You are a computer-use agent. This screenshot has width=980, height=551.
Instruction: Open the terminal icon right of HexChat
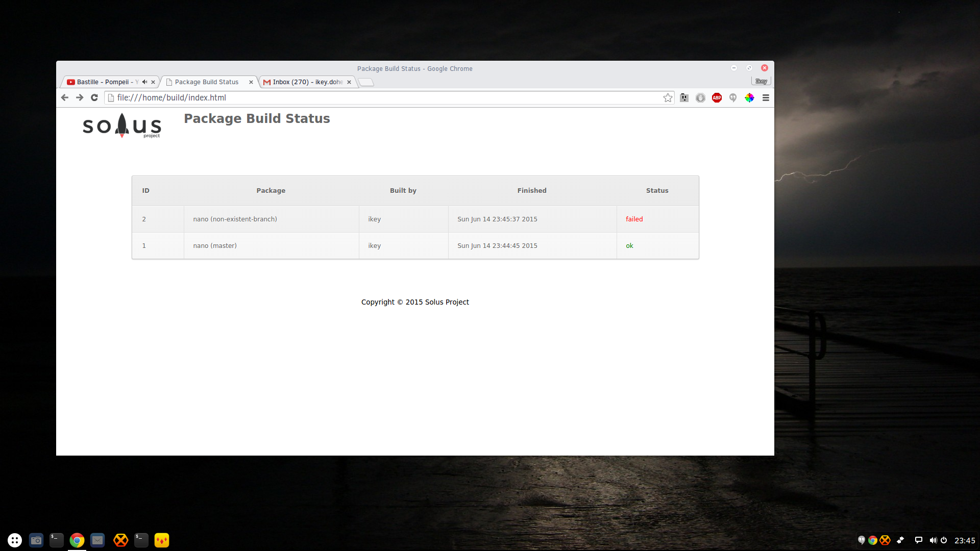[x=141, y=540]
